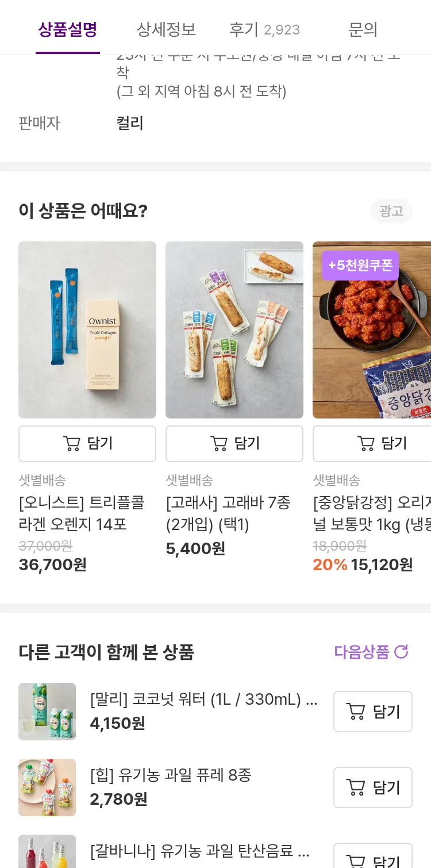The image size is (431, 868).
Task: Open Ownist Triple Collagen product image
Action: [87, 330]
